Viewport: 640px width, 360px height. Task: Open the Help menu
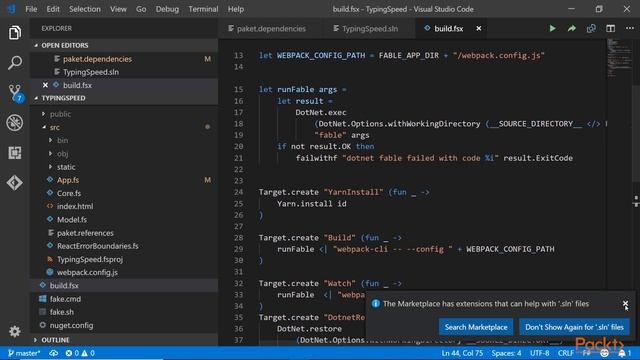pyautogui.click(x=236, y=9)
